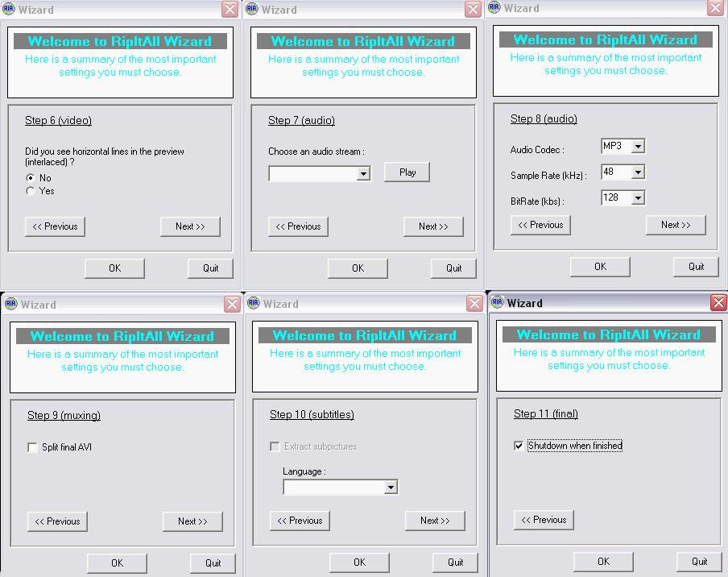
Task: Open the subtitle Language dropdown in Step 10
Action: pyautogui.click(x=391, y=488)
